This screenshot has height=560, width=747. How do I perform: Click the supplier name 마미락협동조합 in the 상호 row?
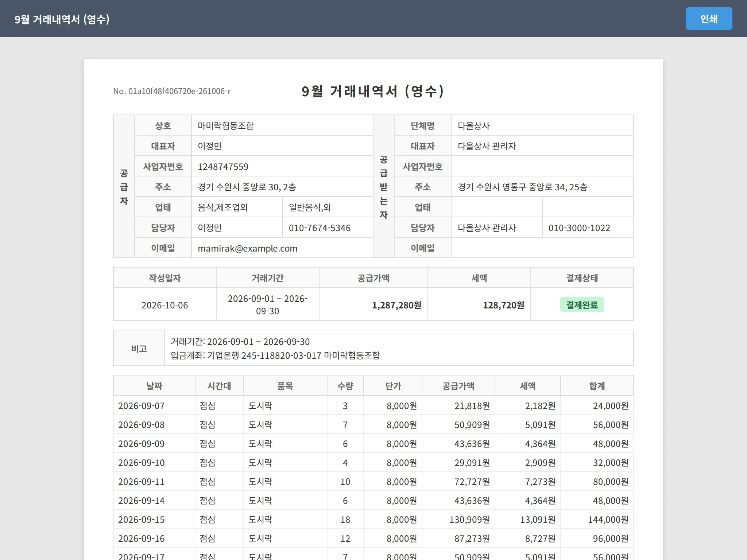[225, 126]
